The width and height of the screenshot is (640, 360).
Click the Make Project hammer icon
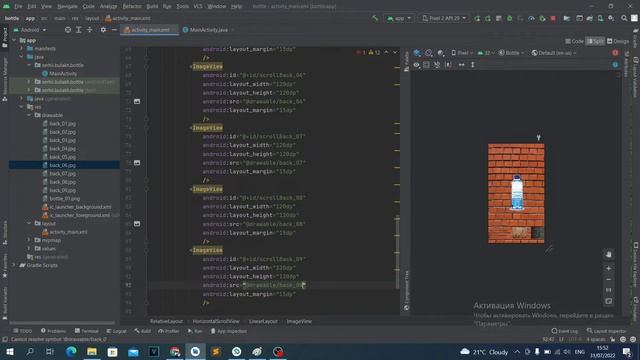(375, 18)
